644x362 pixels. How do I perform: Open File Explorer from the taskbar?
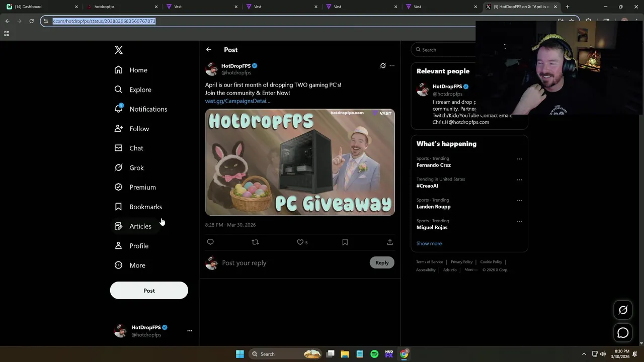[x=345, y=354]
